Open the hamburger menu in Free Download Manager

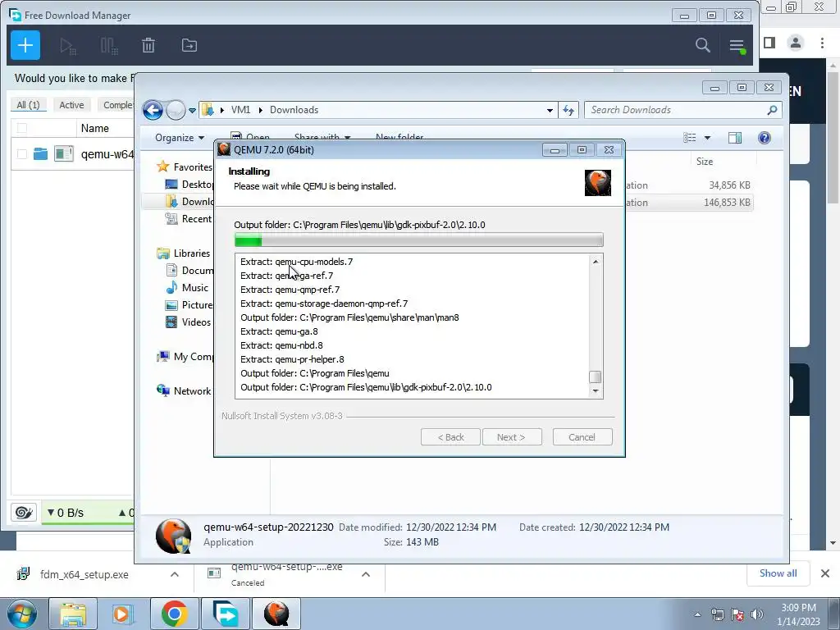(737, 46)
